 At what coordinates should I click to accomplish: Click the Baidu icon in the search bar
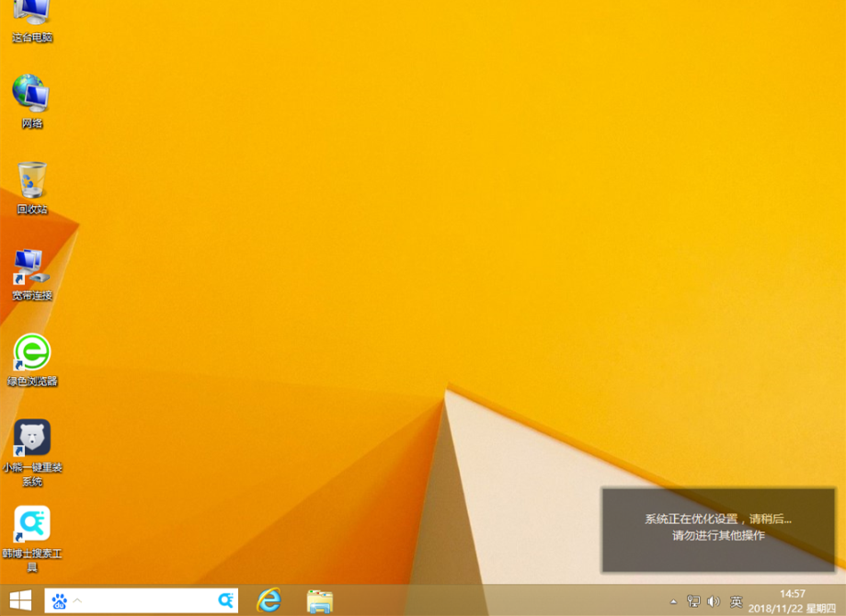pyautogui.click(x=59, y=602)
